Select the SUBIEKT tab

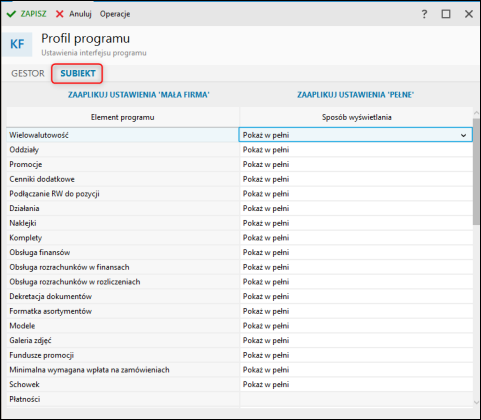tap(78, 73)
